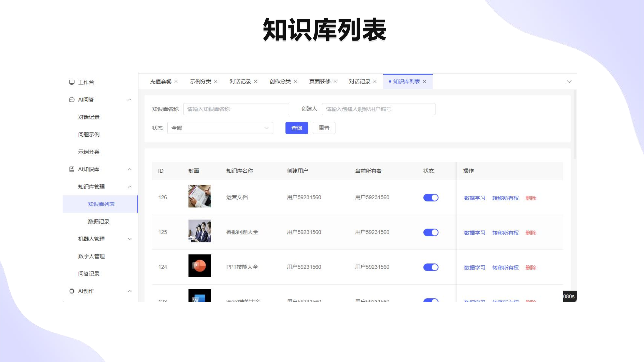Image resolution: width=644 pixels, height=362 pixels.
Task: Click the AI创作 chip icon
Action: pos(72,291)
